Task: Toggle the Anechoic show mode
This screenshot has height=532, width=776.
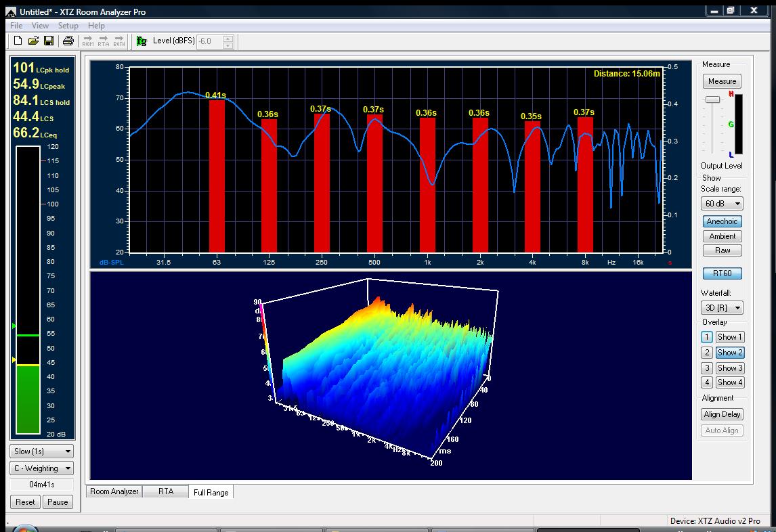Action: (x=722, y=221)
